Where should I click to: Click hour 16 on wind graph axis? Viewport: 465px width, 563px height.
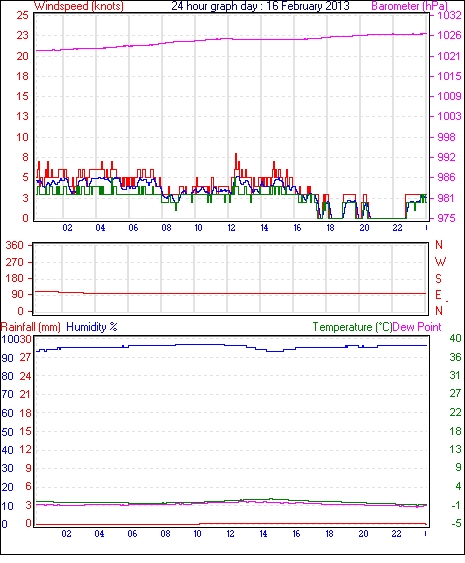click(x=297, y=228)
